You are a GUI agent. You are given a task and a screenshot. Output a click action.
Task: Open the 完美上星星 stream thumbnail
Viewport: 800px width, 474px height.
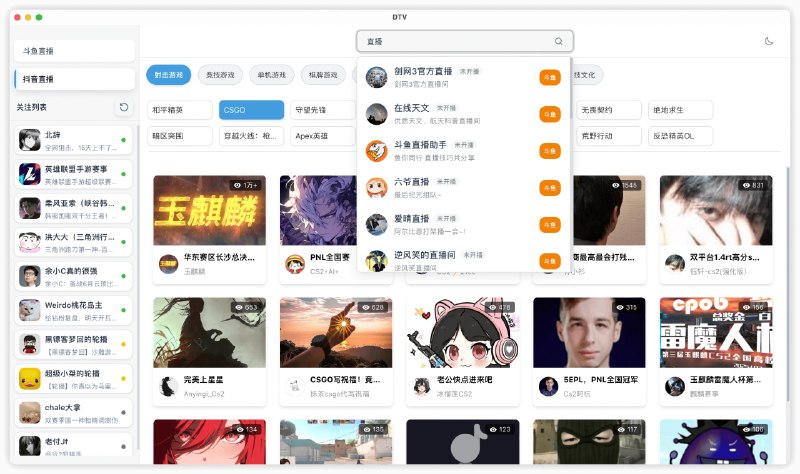[x=210, y=333]
